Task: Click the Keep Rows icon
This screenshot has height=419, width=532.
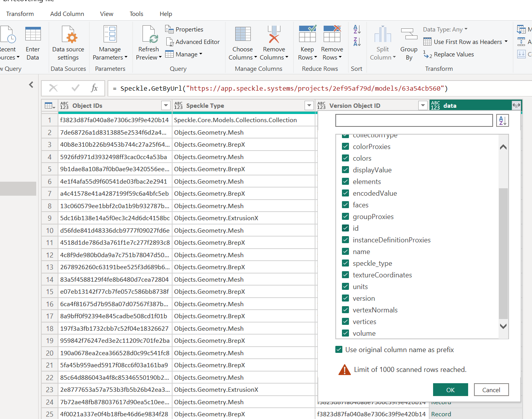Action: 307,34
